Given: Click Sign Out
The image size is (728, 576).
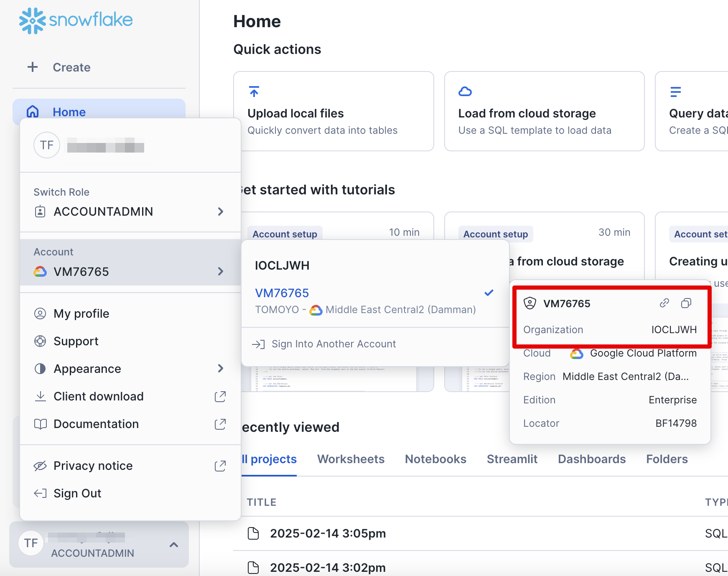Looking at the screenshot, I should 77,493.
